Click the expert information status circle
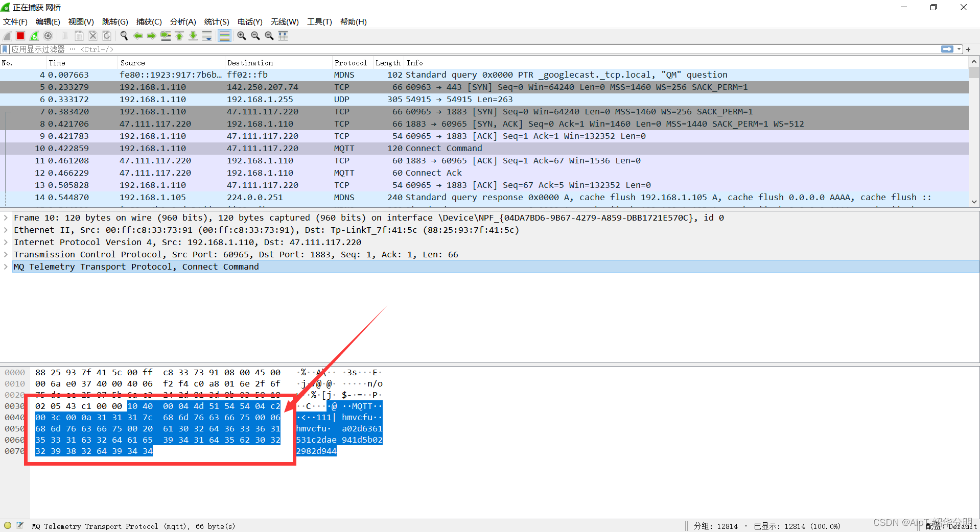Screen dimensions: 980x532 (8, 525)
